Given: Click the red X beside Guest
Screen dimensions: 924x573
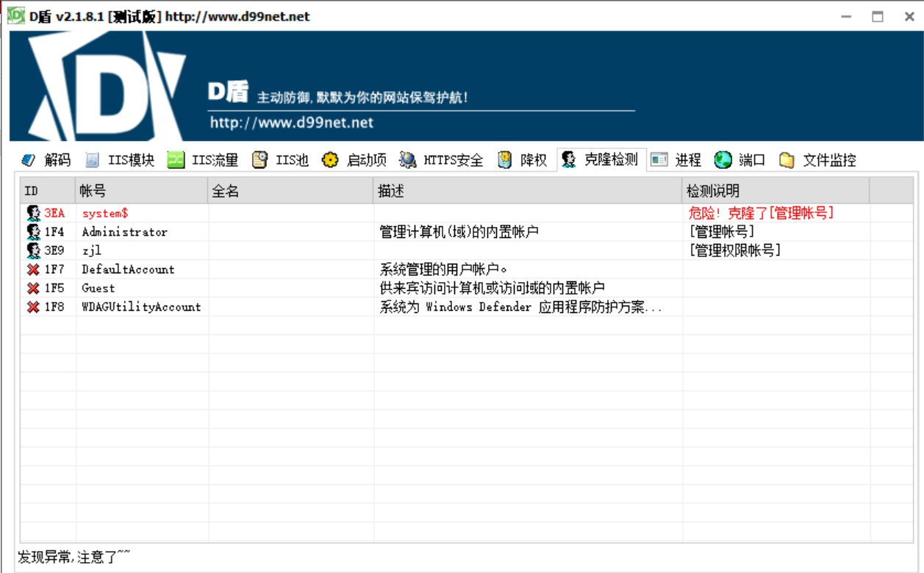Looking at the screenshot, I should tap(33, 289).
